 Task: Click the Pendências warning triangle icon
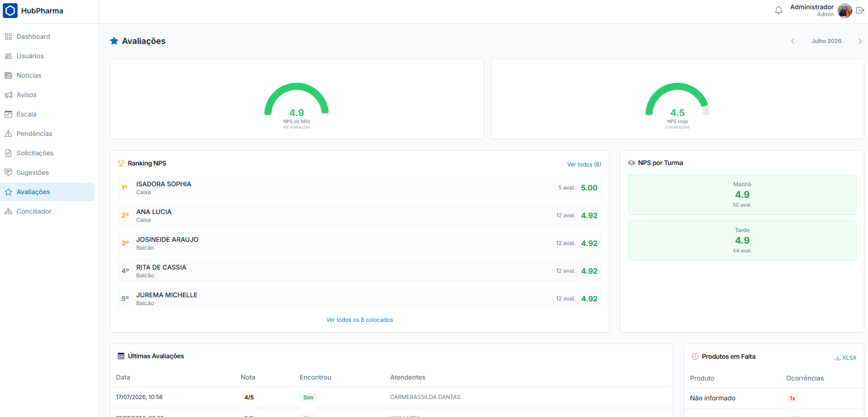(x=8, y=134)
